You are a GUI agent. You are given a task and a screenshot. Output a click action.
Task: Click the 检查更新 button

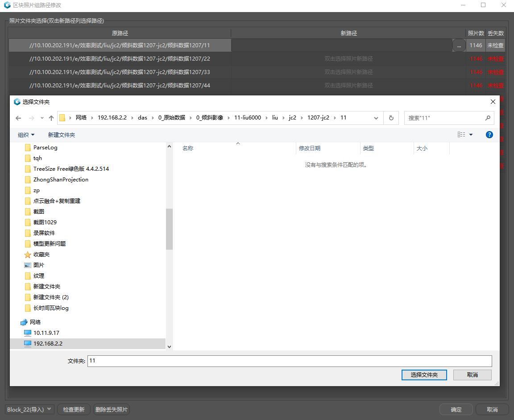(74, 409)
